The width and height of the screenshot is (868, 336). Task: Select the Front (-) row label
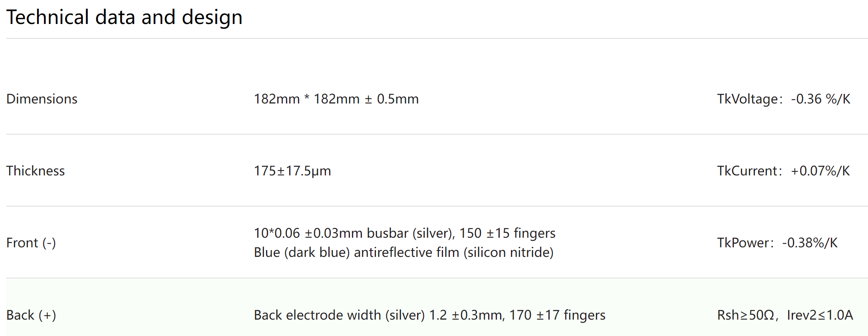click(x=31, y=243)
